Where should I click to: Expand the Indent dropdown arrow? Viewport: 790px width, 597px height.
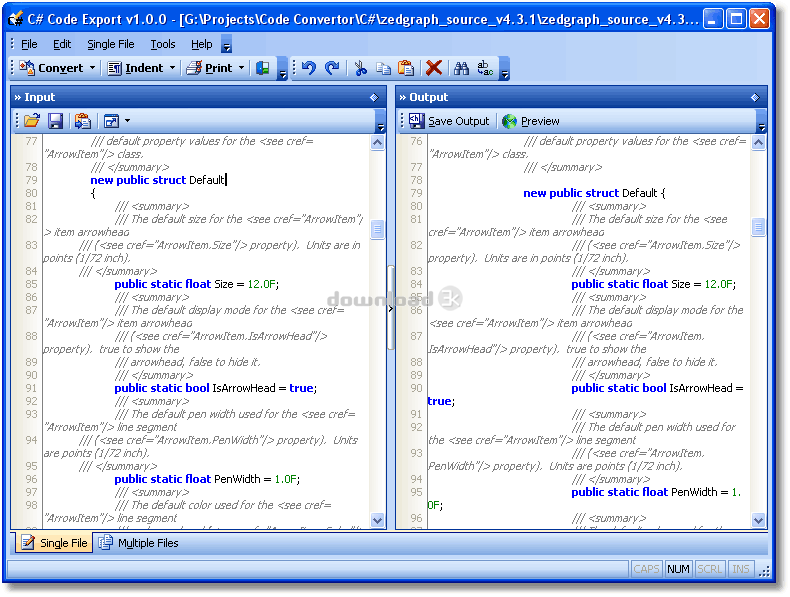pyautogui.click(x=172, y=68)
